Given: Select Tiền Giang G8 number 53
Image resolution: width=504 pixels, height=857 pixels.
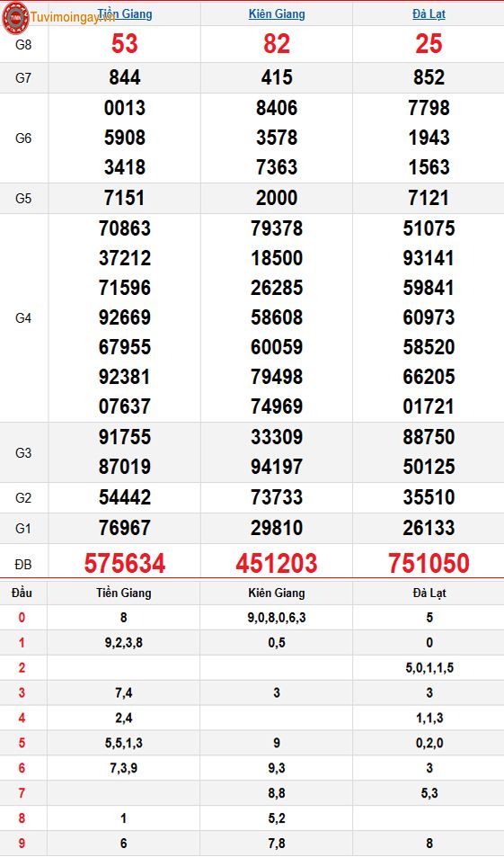Looking at the screenshot, I should coord(125,44).
